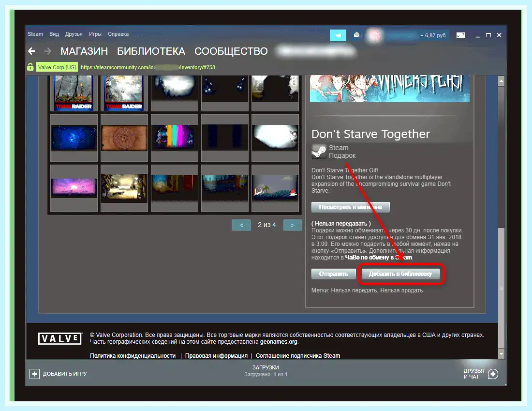Click the Добавить в библиотеку button

pyautogui.click(x=400, y=274)
